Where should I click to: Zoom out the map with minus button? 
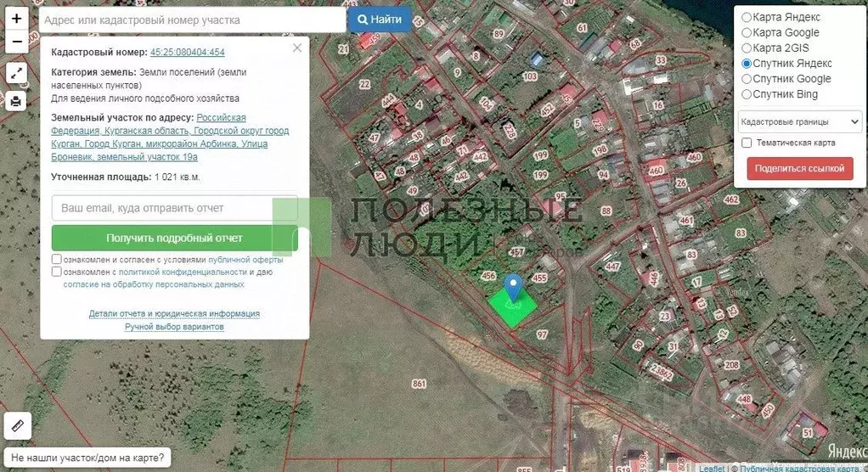tap(17, 42)
